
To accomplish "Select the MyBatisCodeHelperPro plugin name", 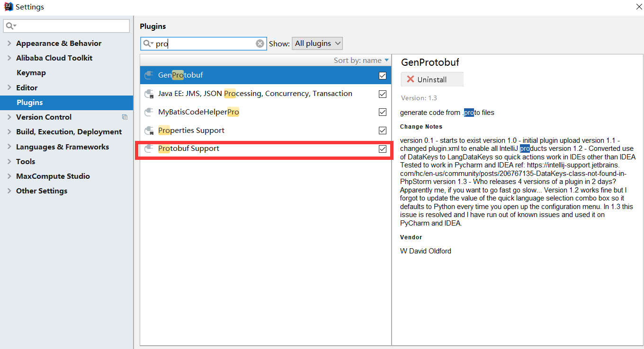I will 198,112.
